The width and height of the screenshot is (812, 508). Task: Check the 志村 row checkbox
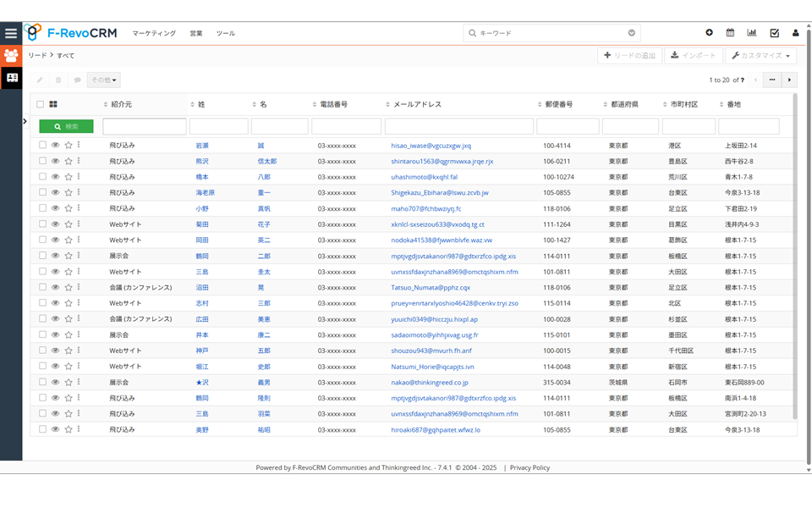point(42,303)
